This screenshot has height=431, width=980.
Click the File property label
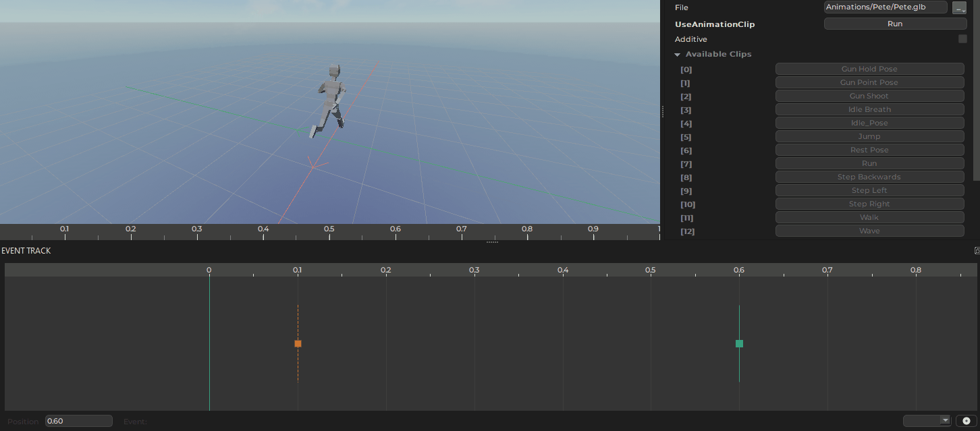click(682, 7)
